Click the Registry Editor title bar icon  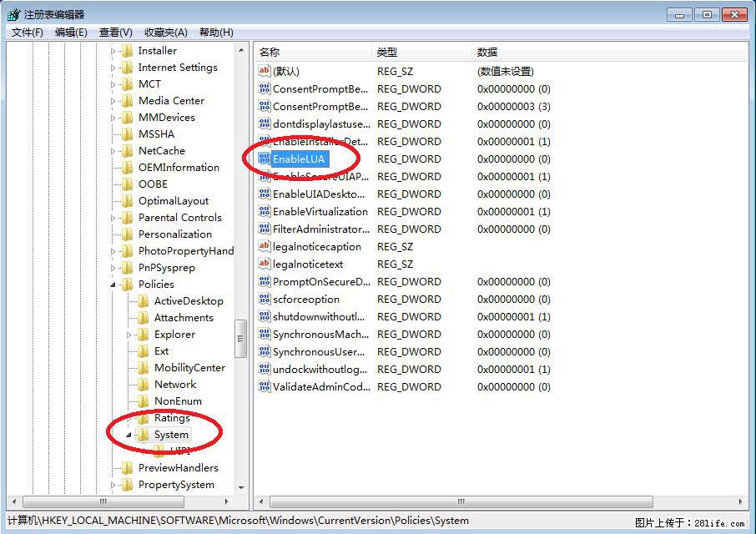[13, 14]
